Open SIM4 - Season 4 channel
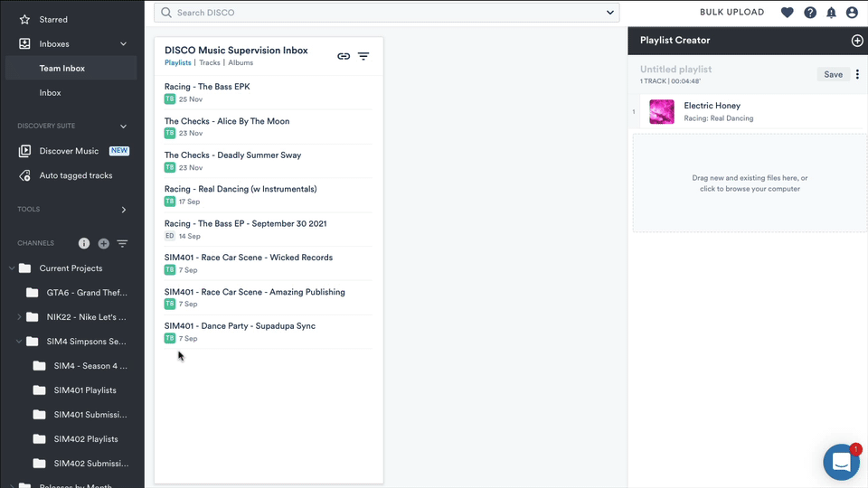Image resolution: width=868 pixels, height=488 pixels. pyautogui.click(x=90, y=366)
